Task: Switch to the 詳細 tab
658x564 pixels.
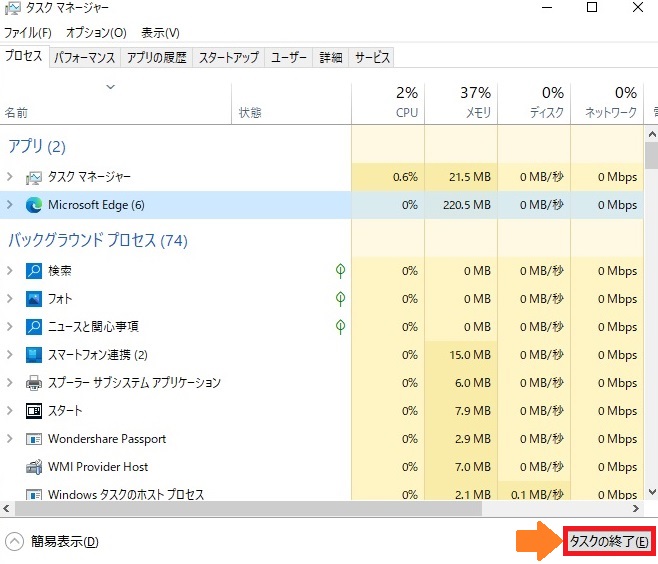Action: pyautogui.click(x=331, y=57)
